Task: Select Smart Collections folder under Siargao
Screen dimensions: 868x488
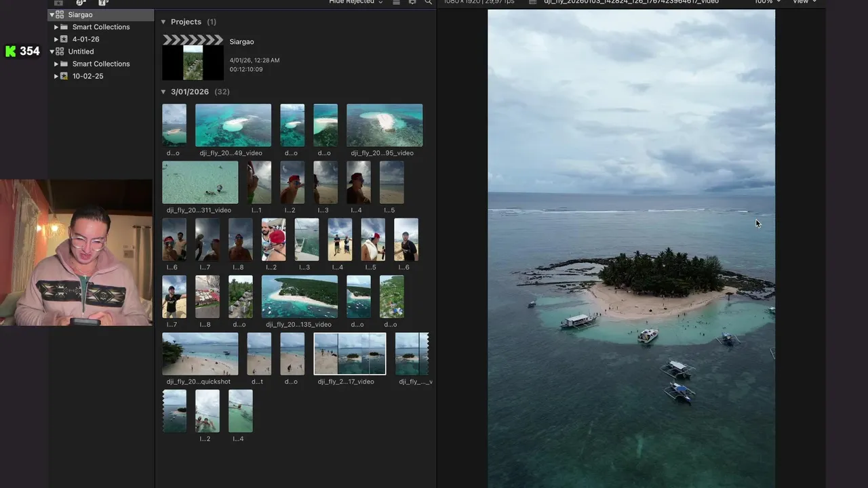Action: coord(101,27)
